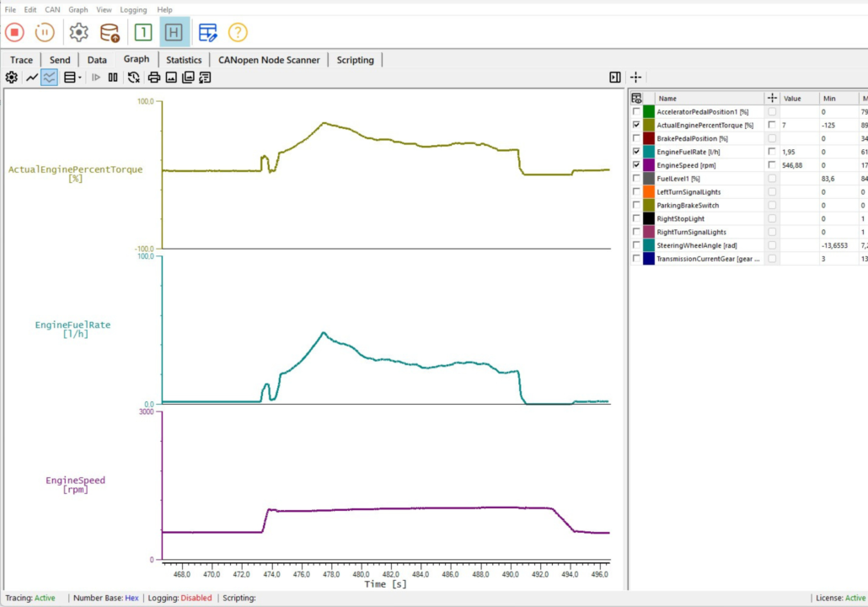Uncheck the EngineSpeed signal checkbox
The image size is (868, 607).
(636, 165)
